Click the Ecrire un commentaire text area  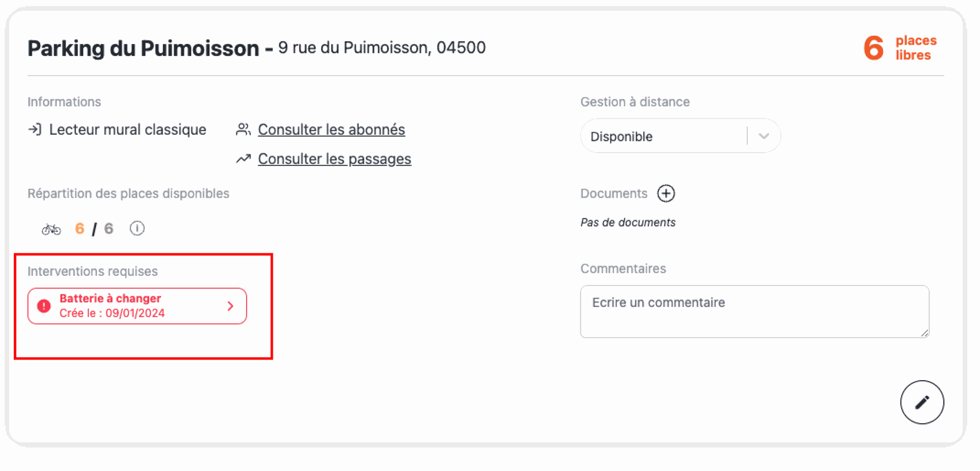click(754, 312)
